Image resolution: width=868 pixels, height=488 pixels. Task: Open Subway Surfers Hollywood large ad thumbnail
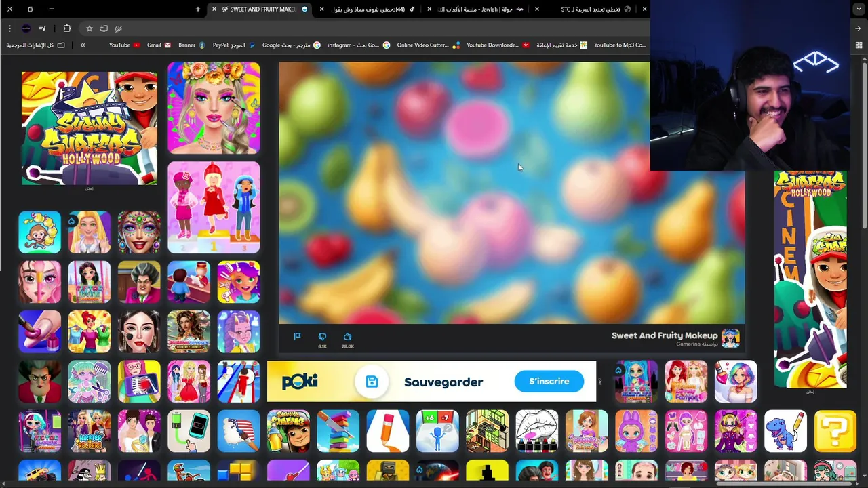pyautogui.click(x=90, y=128)
